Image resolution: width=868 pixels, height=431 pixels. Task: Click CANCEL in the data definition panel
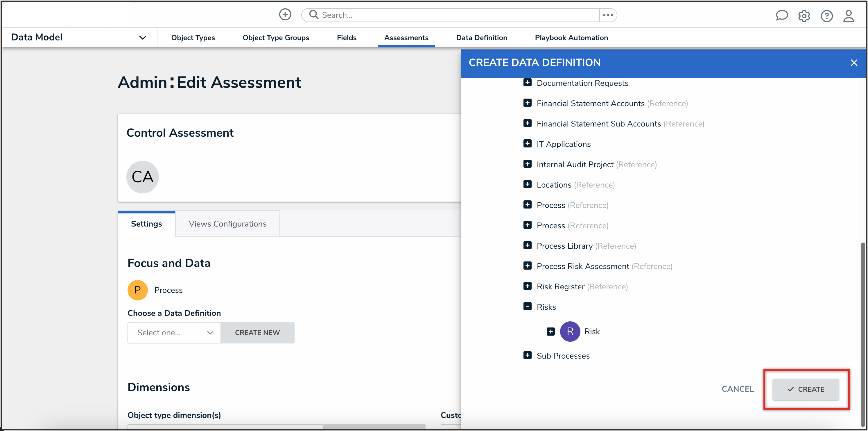(x=737, y=389)
